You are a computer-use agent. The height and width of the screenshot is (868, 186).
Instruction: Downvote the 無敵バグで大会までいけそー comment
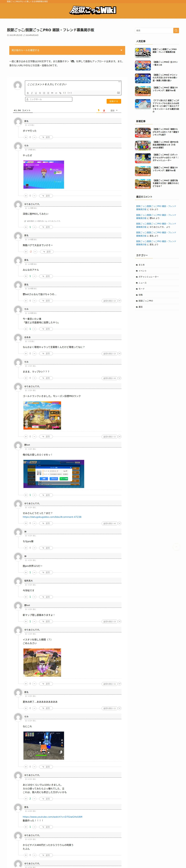pos(35,252)
